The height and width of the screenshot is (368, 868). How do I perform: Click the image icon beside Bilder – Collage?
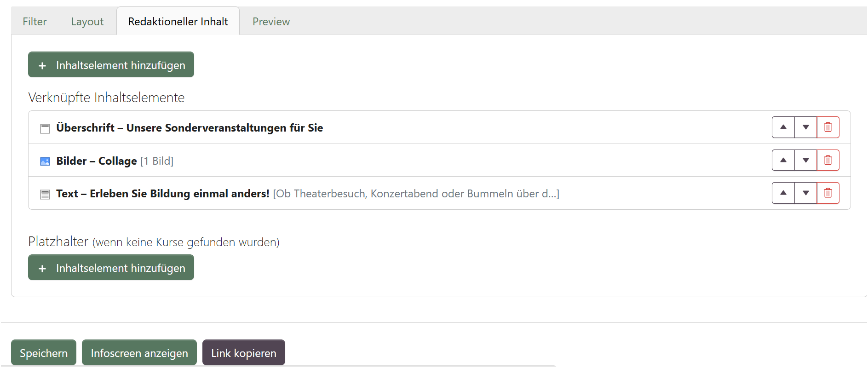[45, 161]
